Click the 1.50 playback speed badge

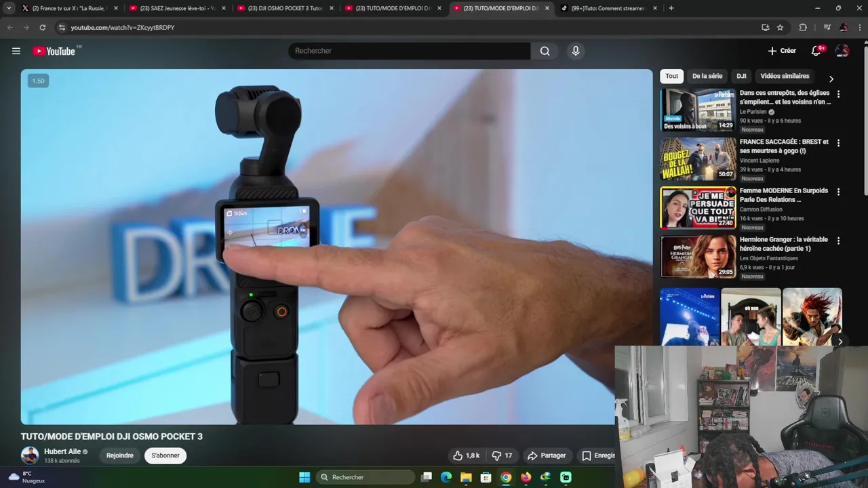(38, 81)
